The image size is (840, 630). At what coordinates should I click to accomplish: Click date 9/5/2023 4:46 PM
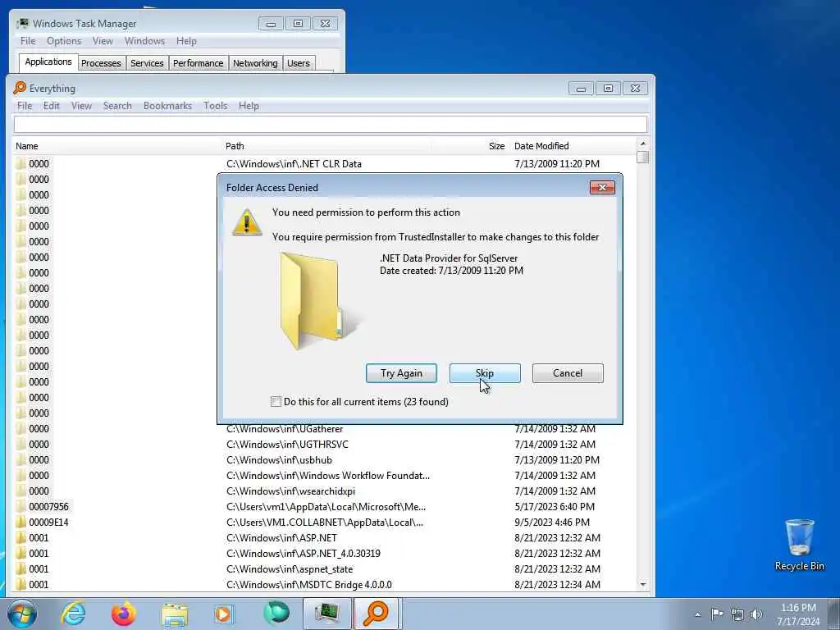(552, 522)
